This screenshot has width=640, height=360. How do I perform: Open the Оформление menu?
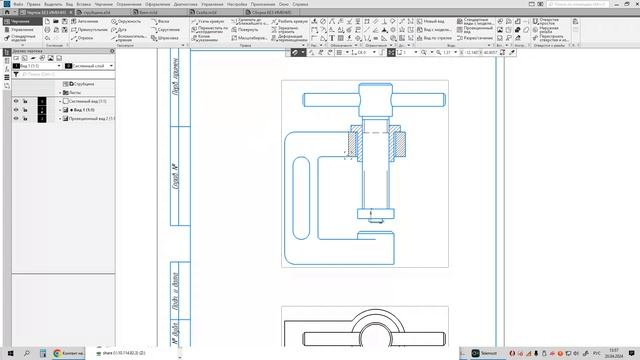pos(158,4)
